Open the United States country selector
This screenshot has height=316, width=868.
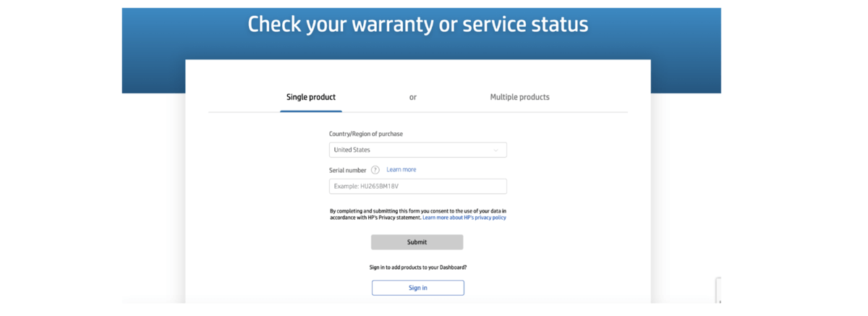click(417, 150)
